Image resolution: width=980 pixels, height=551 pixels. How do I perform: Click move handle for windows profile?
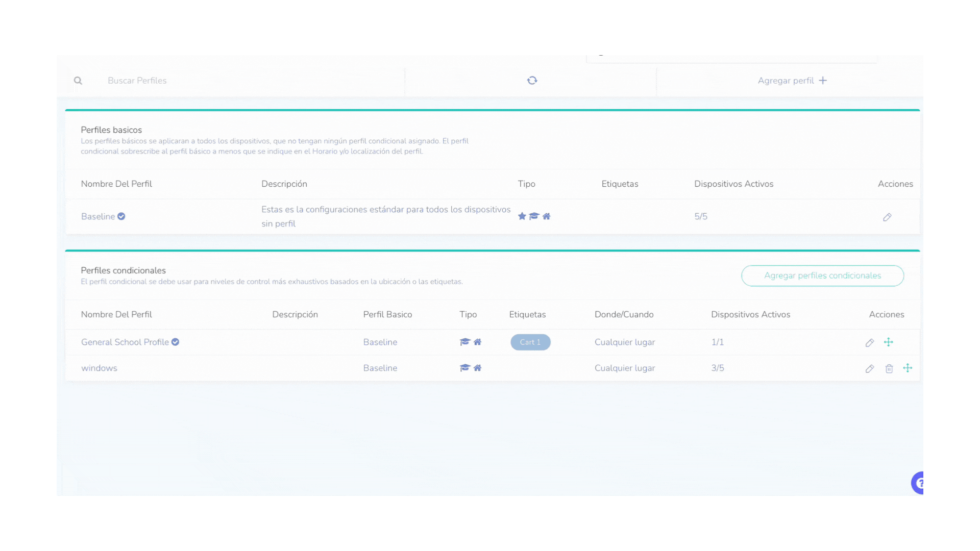click(908, 368)
